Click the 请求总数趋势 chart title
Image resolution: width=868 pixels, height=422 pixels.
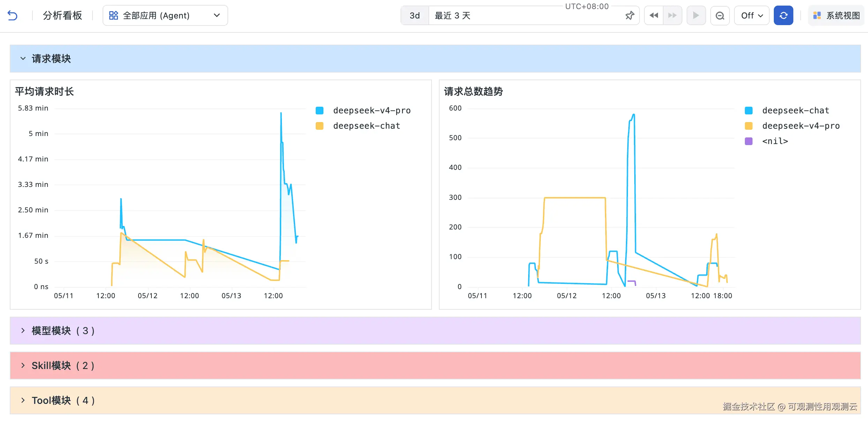coord(473,92)
